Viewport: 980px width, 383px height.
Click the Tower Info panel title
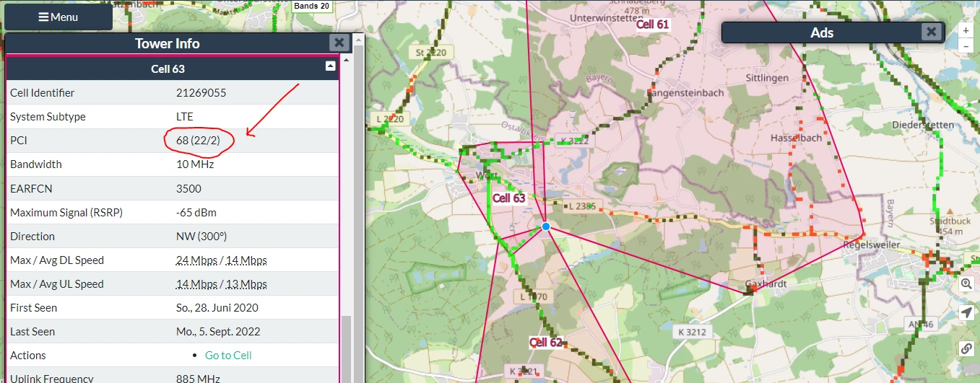click(x=168, y=43)
